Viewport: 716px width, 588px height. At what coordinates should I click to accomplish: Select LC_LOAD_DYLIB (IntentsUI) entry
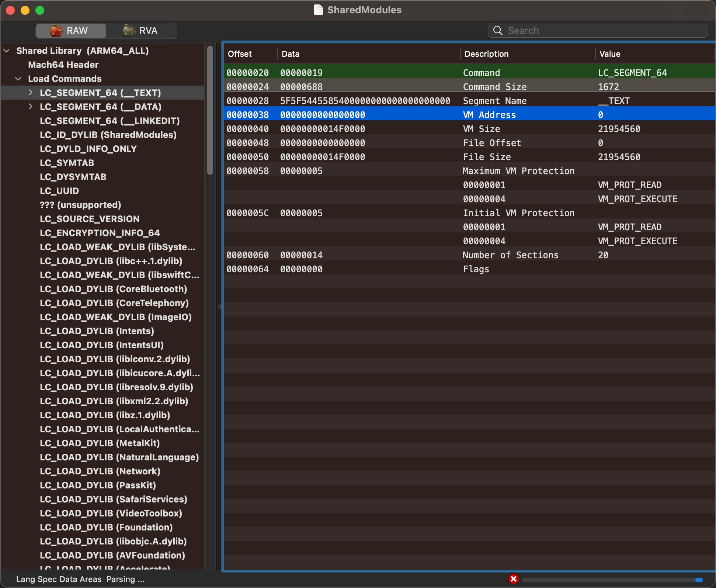[x=102, y=345]
